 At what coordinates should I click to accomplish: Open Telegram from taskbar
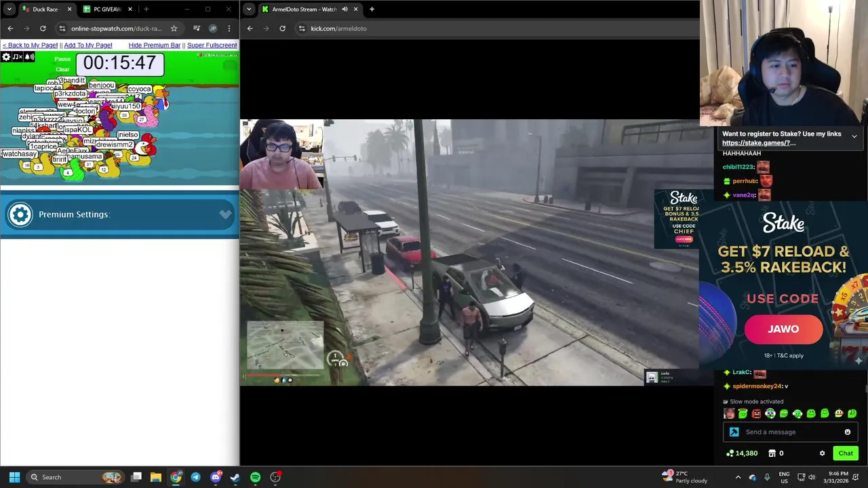(x=195, y=477)
